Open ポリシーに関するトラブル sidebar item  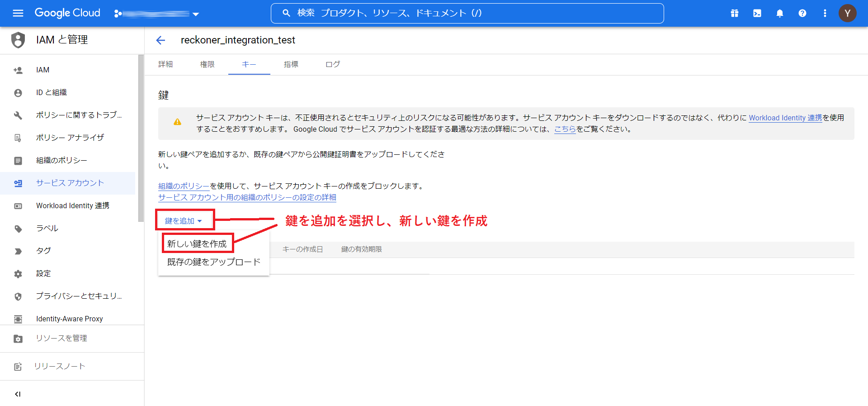coord(68,115)
